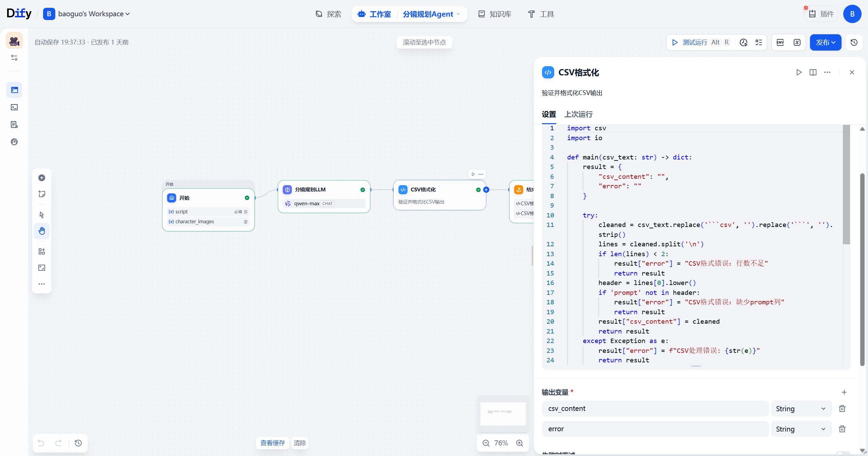Edit the error output variable name field
The height and width of the screenshot is (456, 868).
tap(655, 429)
